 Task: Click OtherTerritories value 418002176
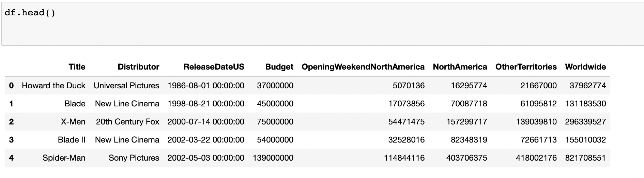click(x=537, y=158)
